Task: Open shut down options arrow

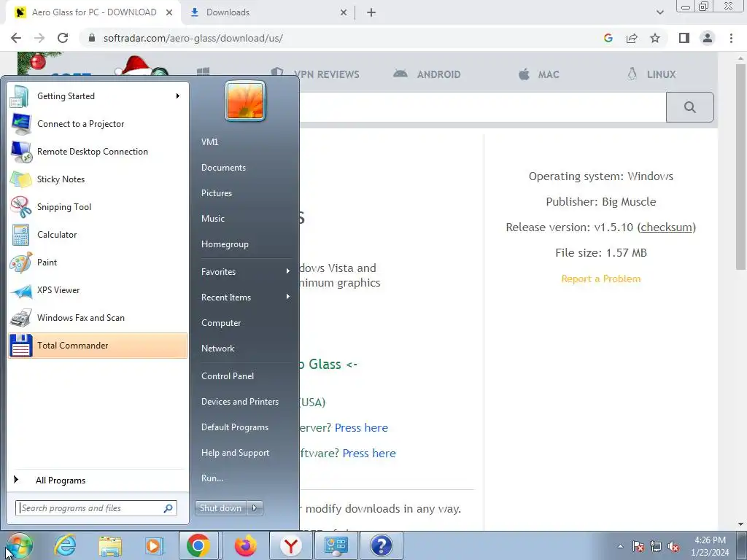Action: click(x=255, y=508)
